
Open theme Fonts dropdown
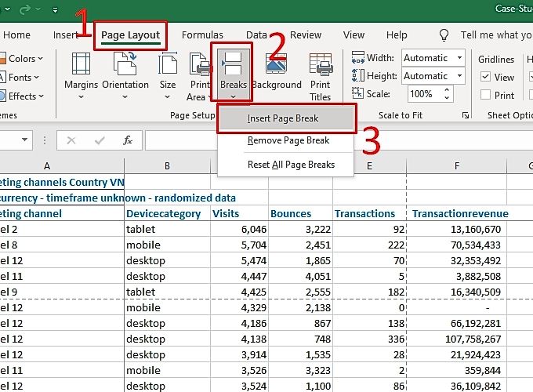tap(20, 78)
